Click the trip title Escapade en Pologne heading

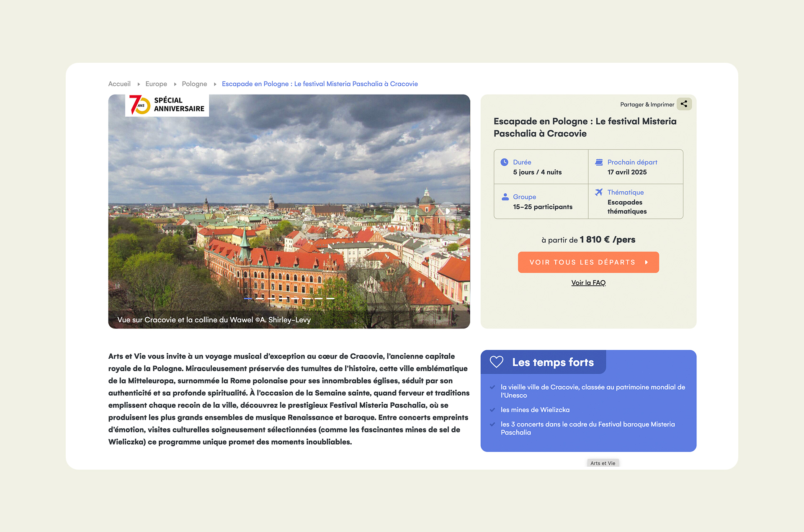[x=585, y=127]
